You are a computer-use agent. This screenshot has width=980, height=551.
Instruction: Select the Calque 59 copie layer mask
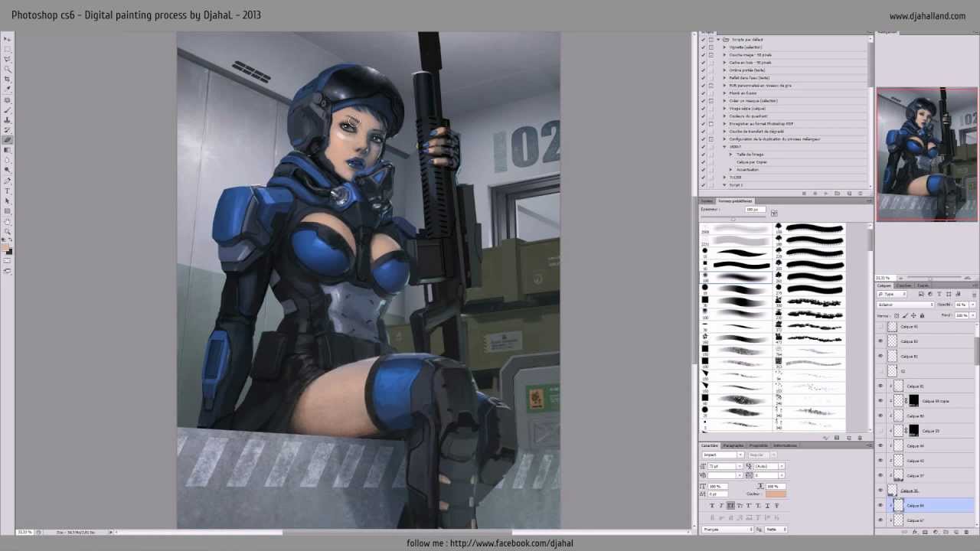pyautogui.click(x=914, y=401)
